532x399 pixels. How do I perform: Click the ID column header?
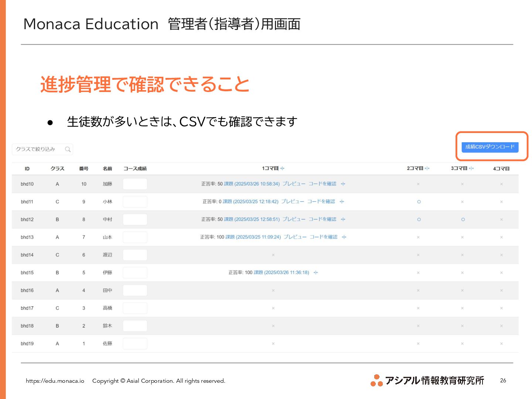[27, 169]
